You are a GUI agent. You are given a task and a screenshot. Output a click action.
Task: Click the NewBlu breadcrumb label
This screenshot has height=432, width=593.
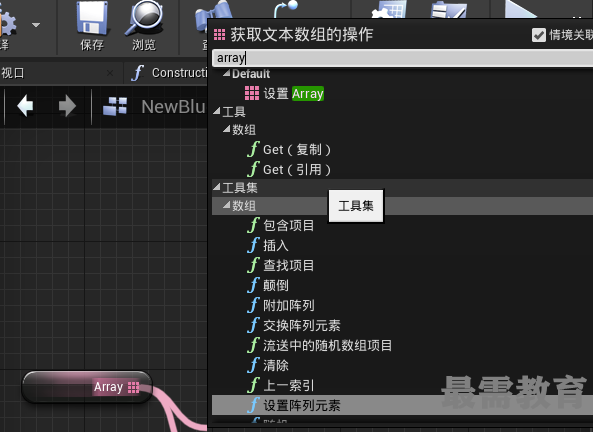click(x=173, y=107)
